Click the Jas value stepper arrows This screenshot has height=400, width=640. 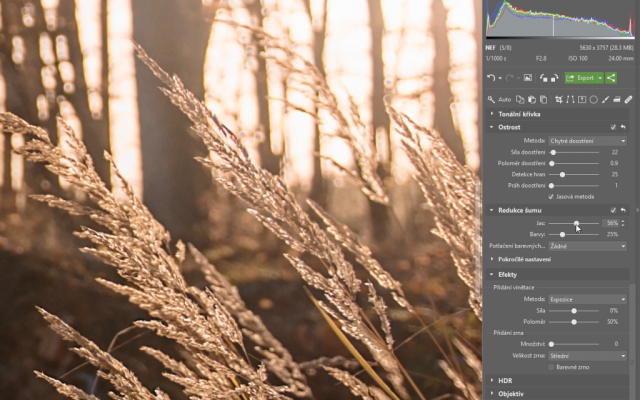623,223
